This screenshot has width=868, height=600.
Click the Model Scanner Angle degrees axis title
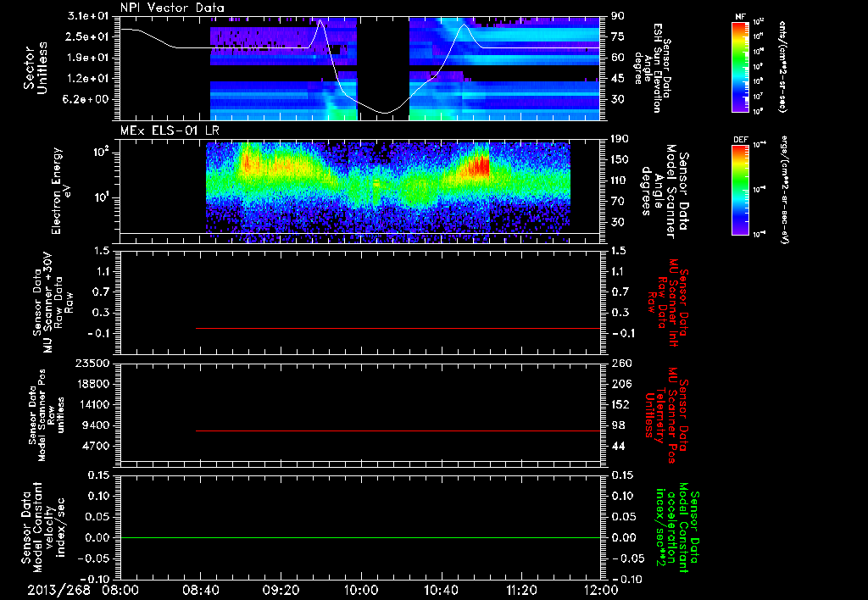(665, 192)
